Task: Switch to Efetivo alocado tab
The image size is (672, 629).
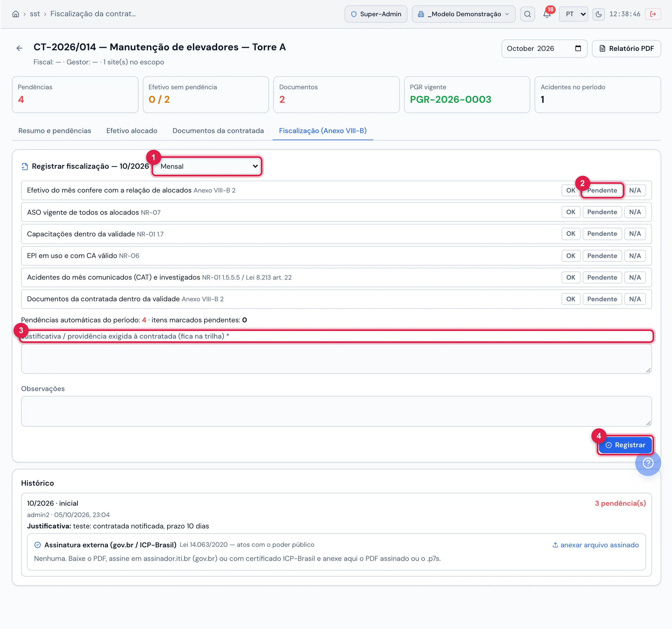Action: pos(131,131)
